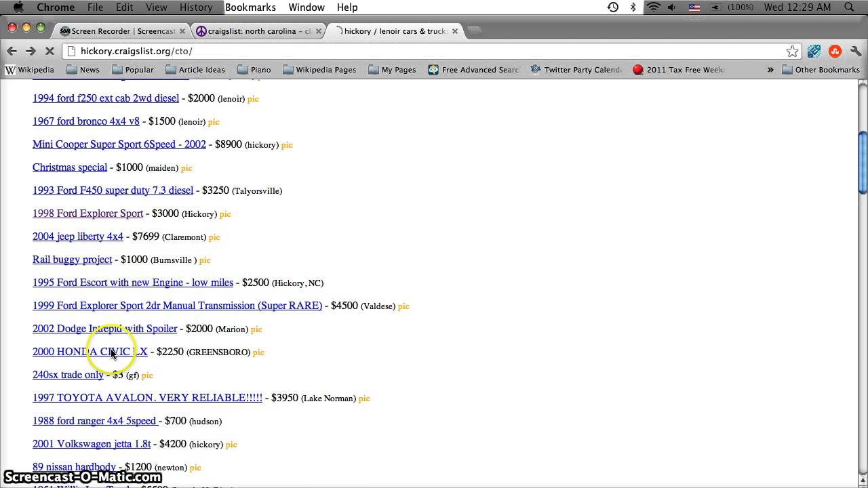Open the StumbleUpon extension icon
Image resolution: width=868 pixels, height=488 pixels.
pos(835,51)
